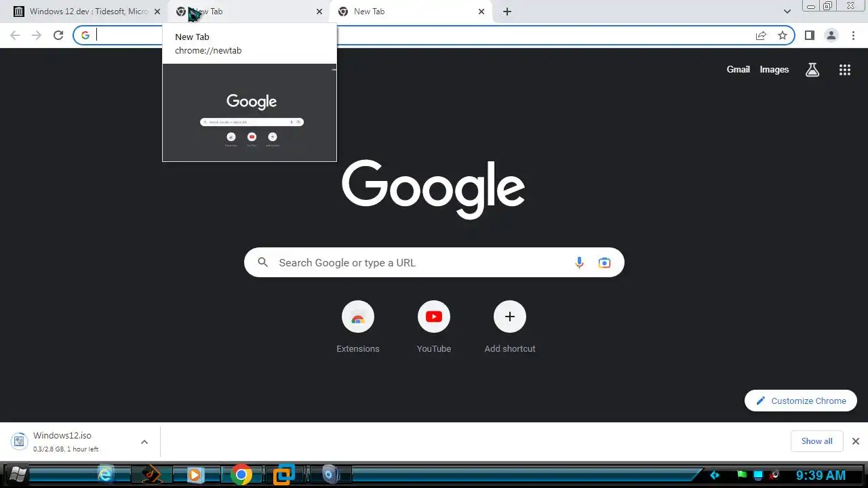Open the network tray icon
This screenshot has width=868, height=488.
[759, 475]
